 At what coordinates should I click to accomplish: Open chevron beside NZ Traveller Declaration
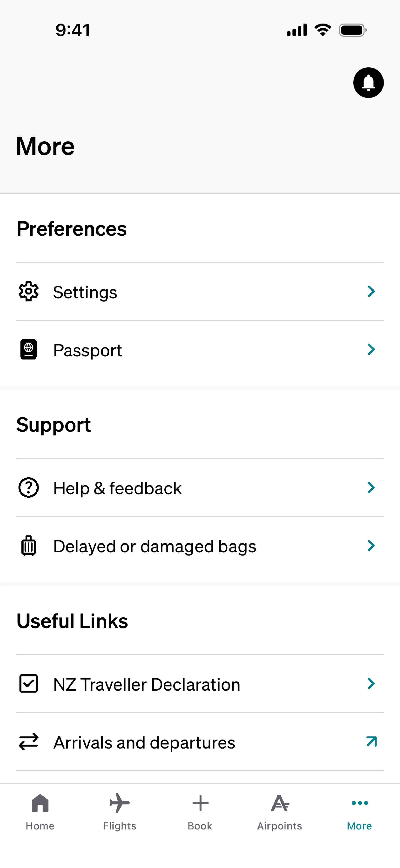[x=371, y=684]
